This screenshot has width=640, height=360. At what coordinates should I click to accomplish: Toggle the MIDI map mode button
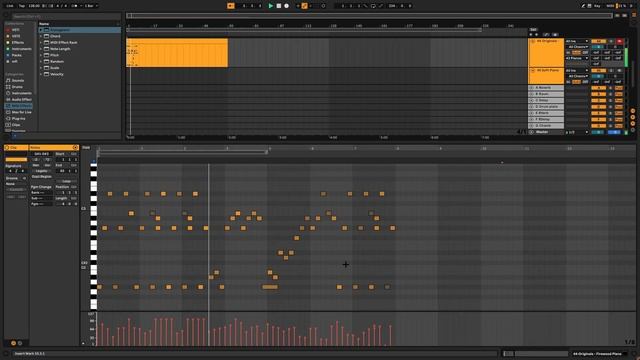click(610, 6)
